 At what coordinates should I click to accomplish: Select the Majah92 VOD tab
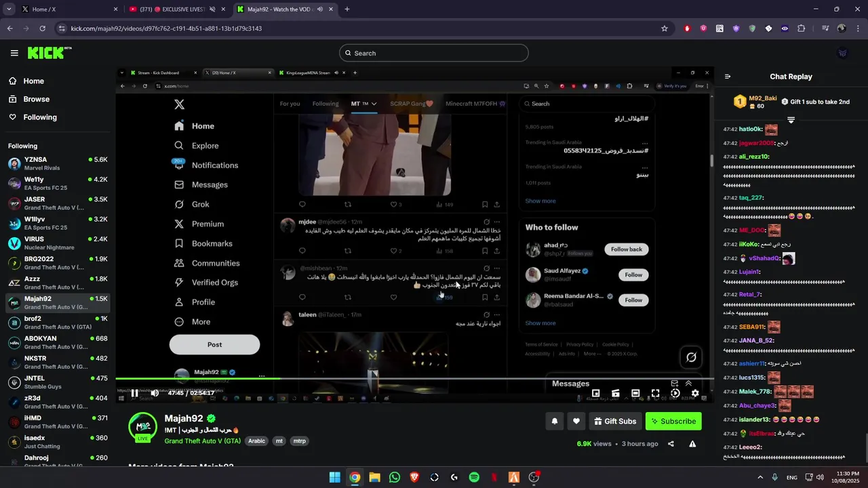pyautogui.click(x=285, y=9)
